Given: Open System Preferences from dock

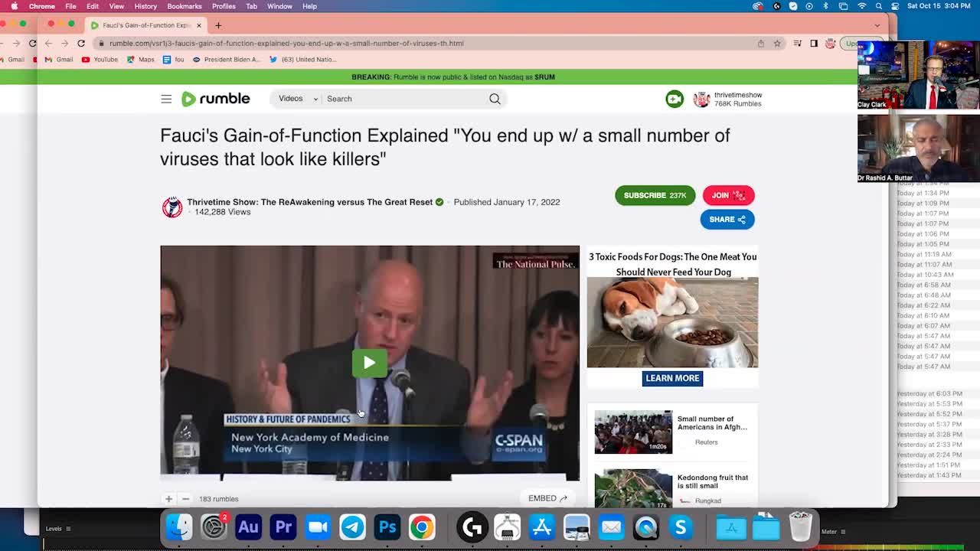Looking at the screenshot, I should click(214, 527).
